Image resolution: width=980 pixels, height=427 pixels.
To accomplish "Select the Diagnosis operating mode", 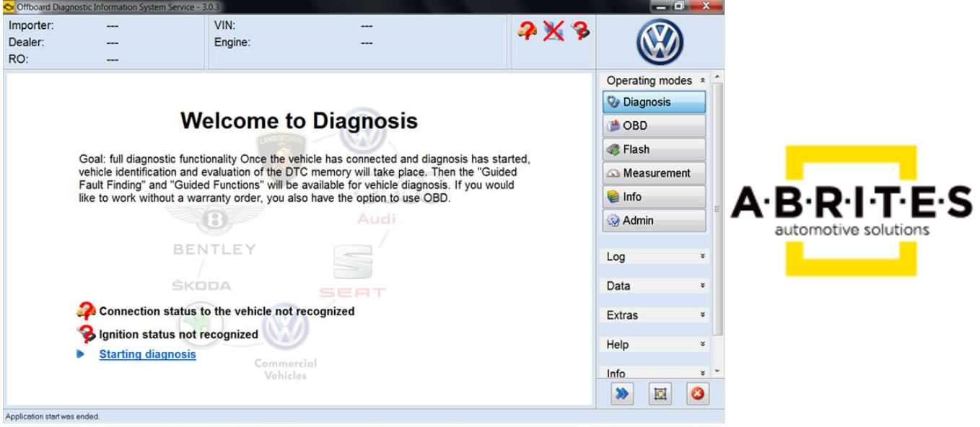I will tap(654, 102).
